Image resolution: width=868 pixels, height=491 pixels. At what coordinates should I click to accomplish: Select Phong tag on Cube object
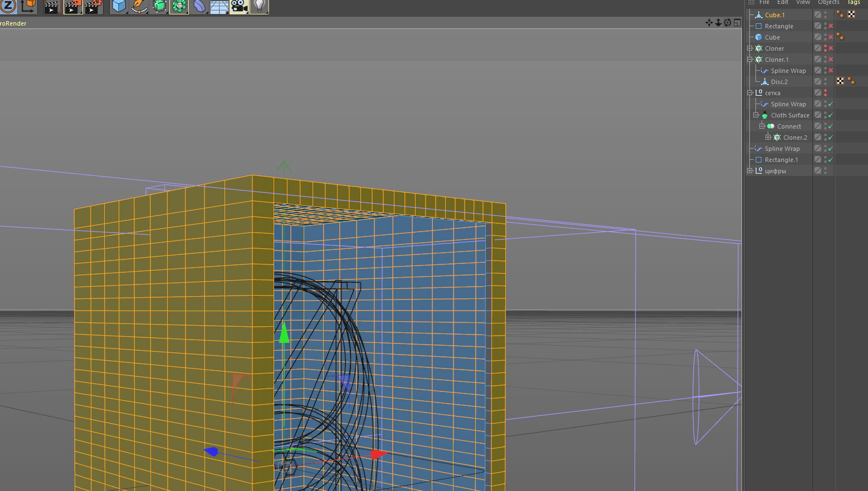[840, 37]
